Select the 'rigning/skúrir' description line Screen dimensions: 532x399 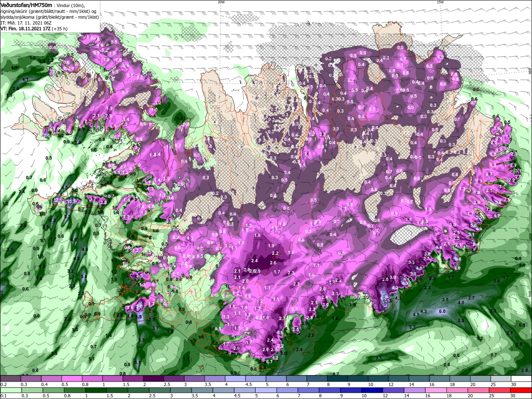pyautogui.click(x=48, y=11)
